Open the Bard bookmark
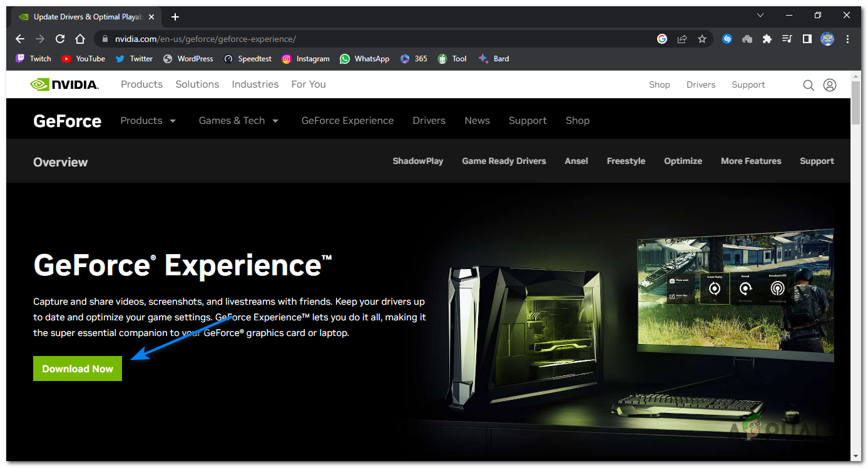 (x=494, y=58)
